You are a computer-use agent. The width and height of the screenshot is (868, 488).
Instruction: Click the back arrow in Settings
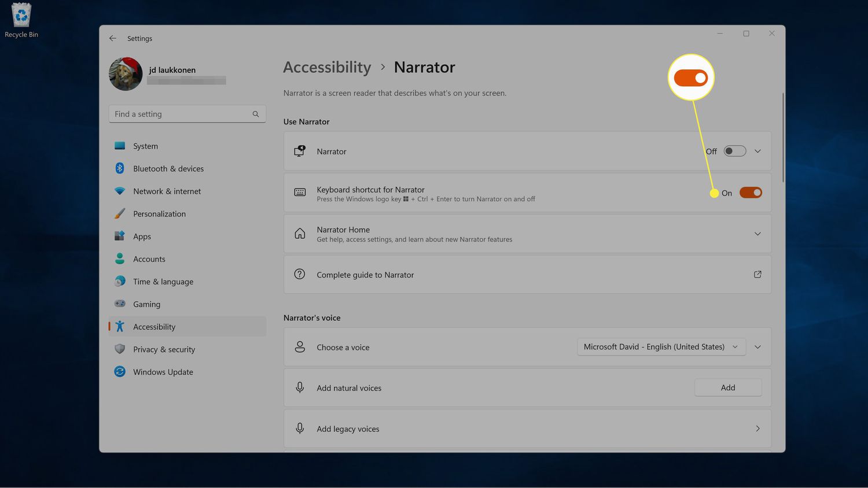tap(113, 38)
